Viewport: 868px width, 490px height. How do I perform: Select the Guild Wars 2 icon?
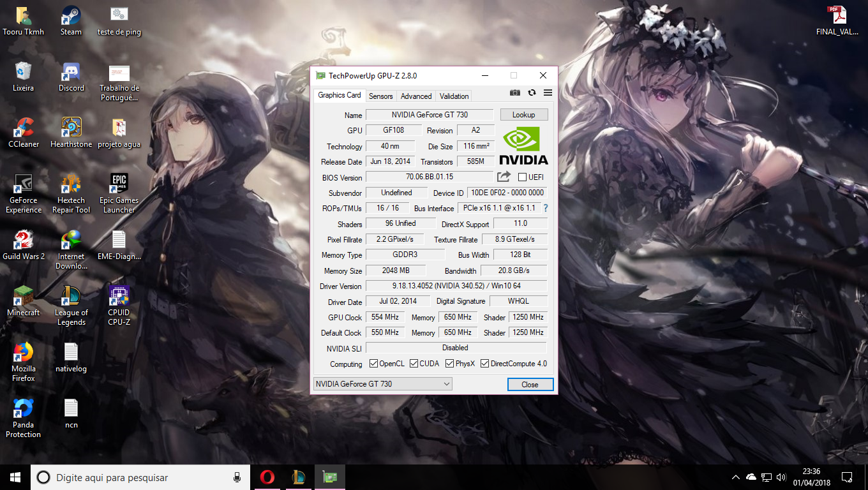tap(24, 246)
